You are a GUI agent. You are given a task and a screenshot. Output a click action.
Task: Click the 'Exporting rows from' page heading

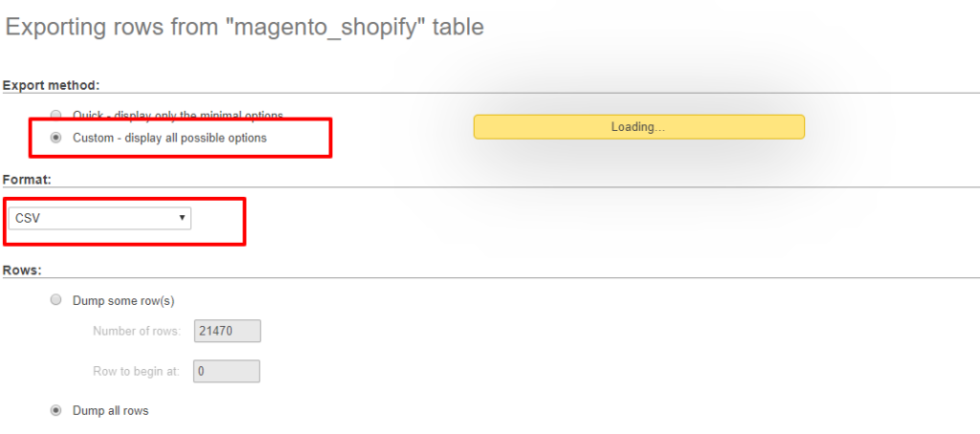pos(115,28)
